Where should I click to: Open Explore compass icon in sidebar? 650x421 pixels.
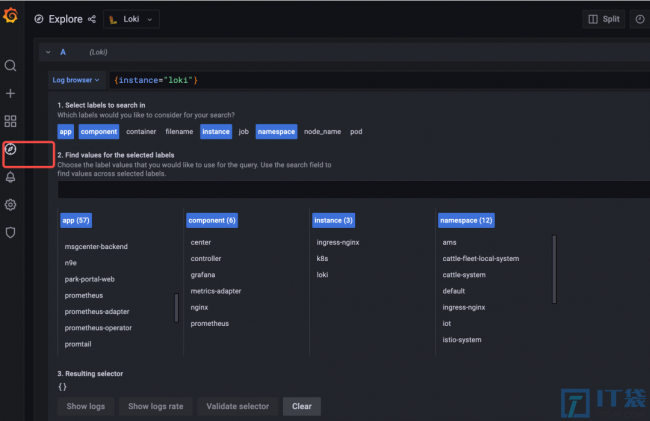coord(10,149)
